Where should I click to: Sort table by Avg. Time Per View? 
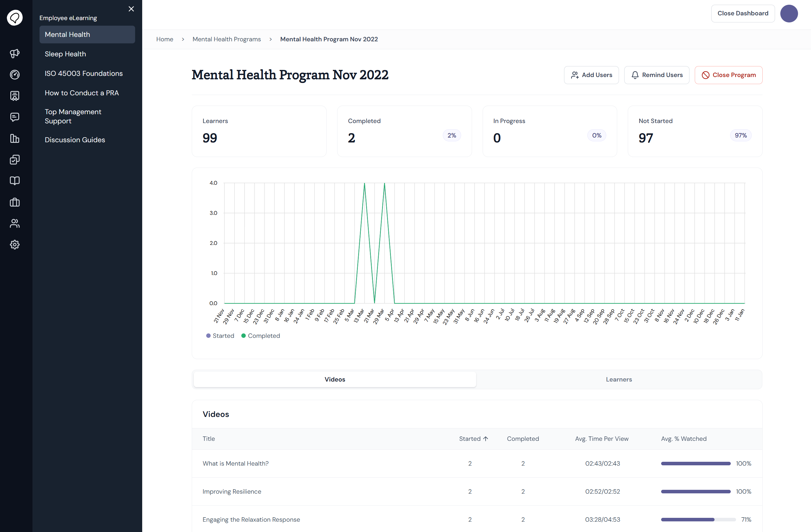pyautogui.click(x=602, y=439)
